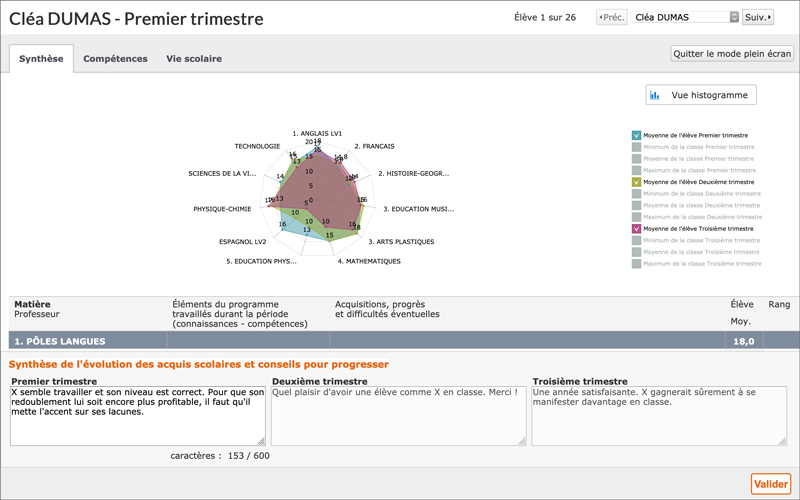Screen dimensions: 800x500
Task: Uncheck Moyenne de l'élève Deuxième trimestre
Action: coord(636,182)
